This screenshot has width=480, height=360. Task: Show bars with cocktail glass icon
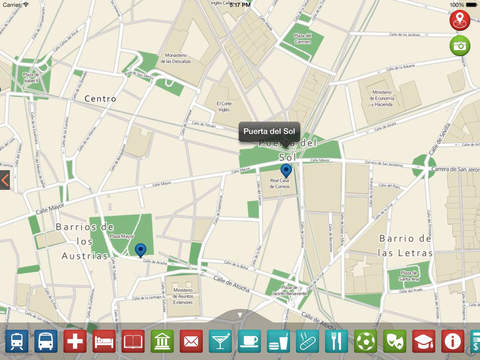(x=220, y=341)
